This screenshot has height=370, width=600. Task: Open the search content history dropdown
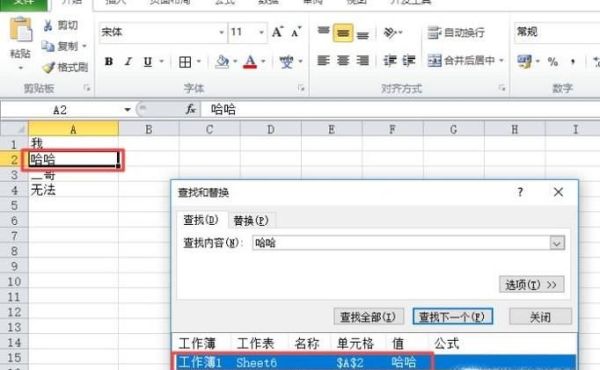(557, 243)
